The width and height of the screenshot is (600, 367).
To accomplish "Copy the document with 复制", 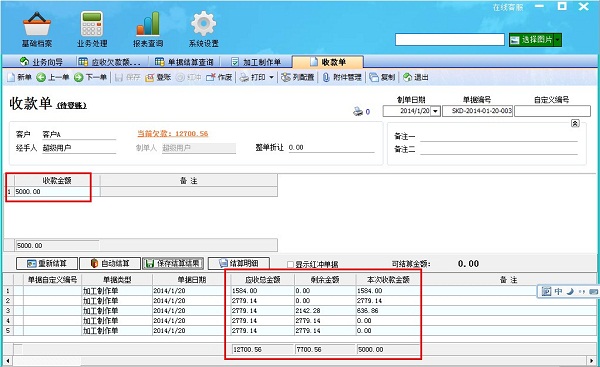I will [382, 77].
